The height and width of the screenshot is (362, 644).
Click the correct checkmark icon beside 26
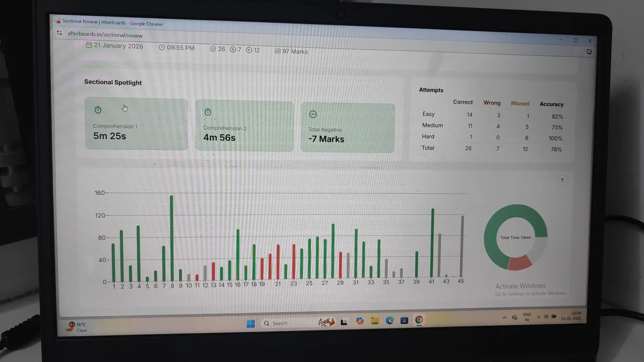pyautogui.click(x=213, y=49)
